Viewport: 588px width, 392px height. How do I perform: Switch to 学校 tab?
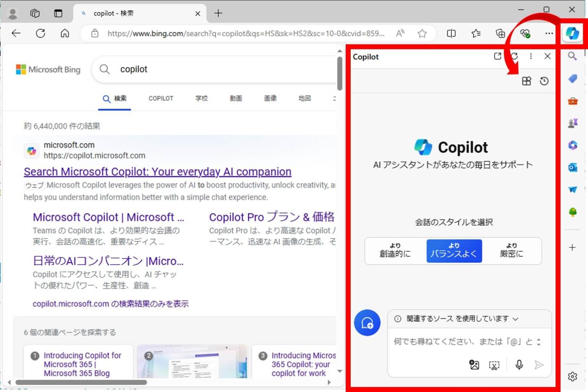point(202,98)
